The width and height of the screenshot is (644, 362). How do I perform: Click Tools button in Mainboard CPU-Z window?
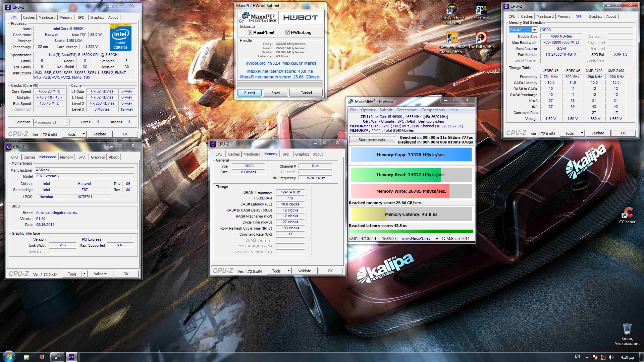pos(72,274)
